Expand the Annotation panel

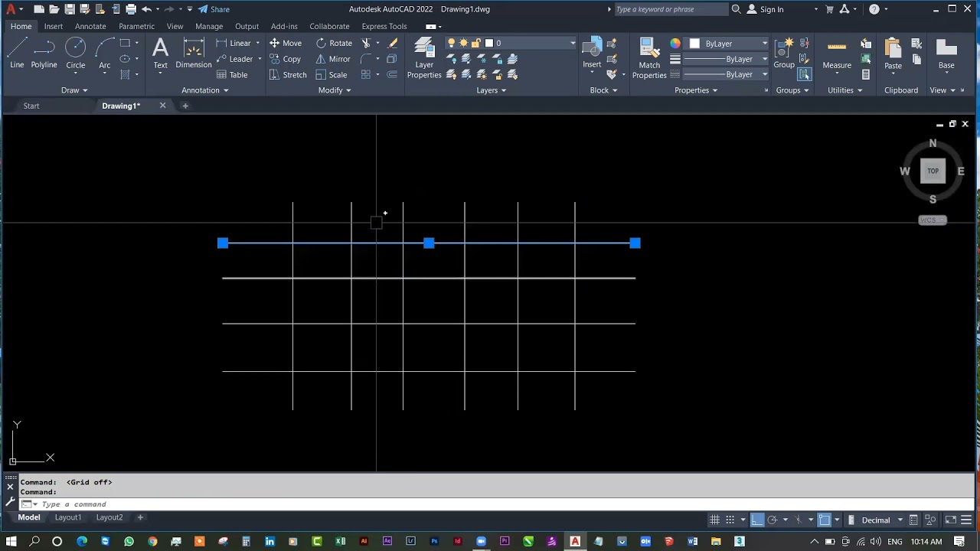coord(205,90)
